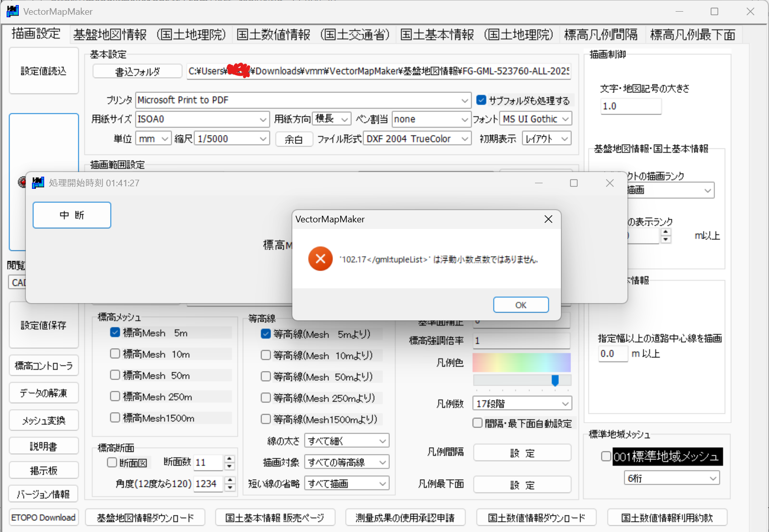769x532 pixels.
Task: Click the progress window's title bar icon
Action: point(38,183)
